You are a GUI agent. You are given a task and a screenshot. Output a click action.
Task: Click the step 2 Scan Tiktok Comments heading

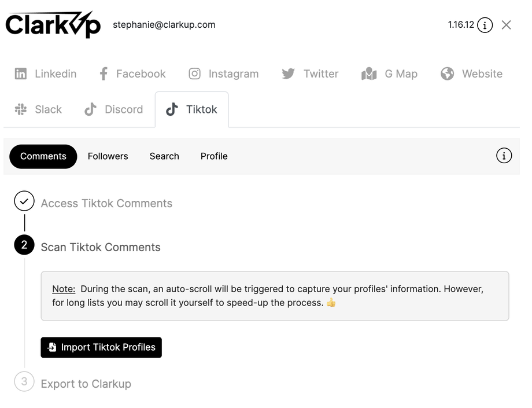click(x=101, y=247)
